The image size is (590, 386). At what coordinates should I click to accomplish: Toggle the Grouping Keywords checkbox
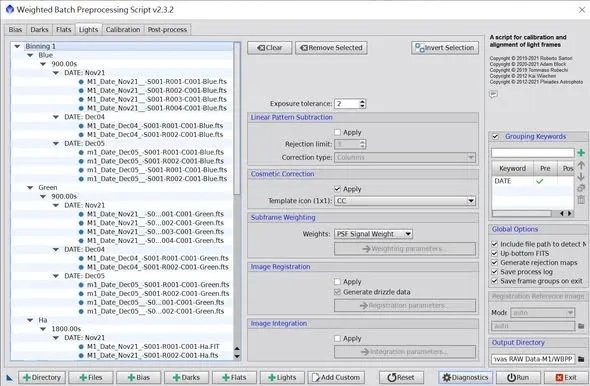(495, 136)
